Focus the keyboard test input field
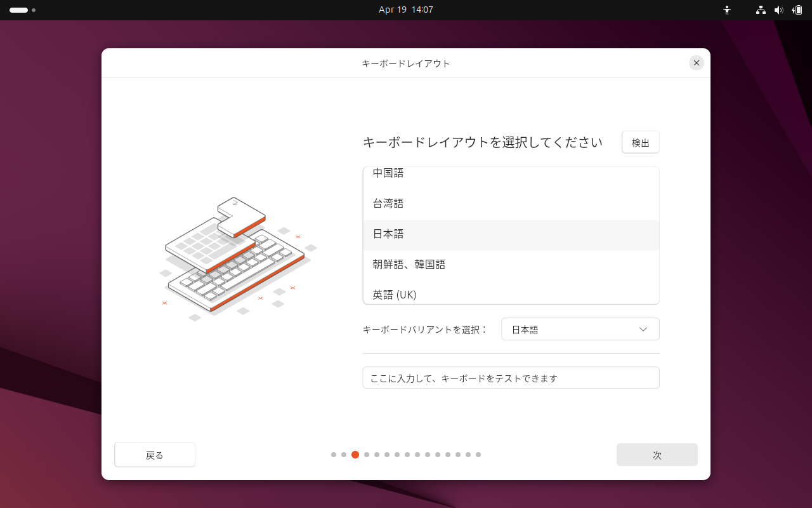This screenshot has width=812, height=508. 511,378
